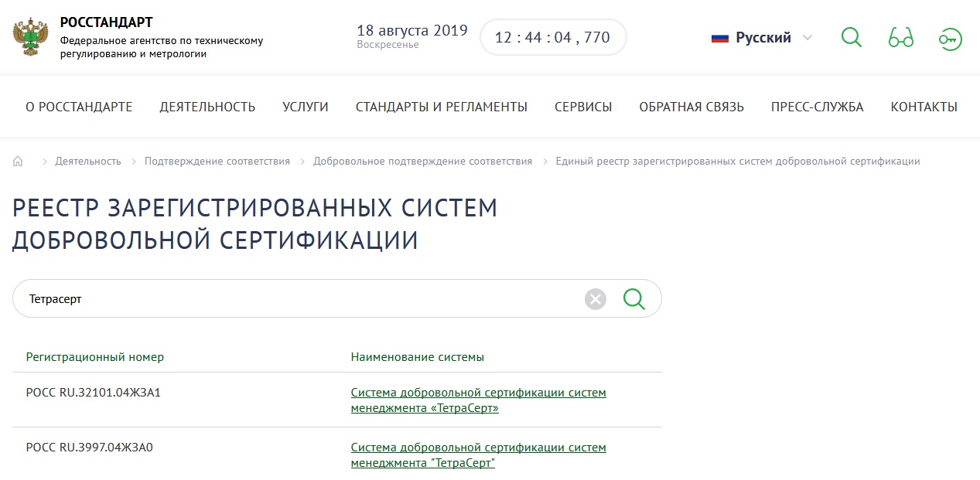Click the date 18 августа 2019

(412, 30)
